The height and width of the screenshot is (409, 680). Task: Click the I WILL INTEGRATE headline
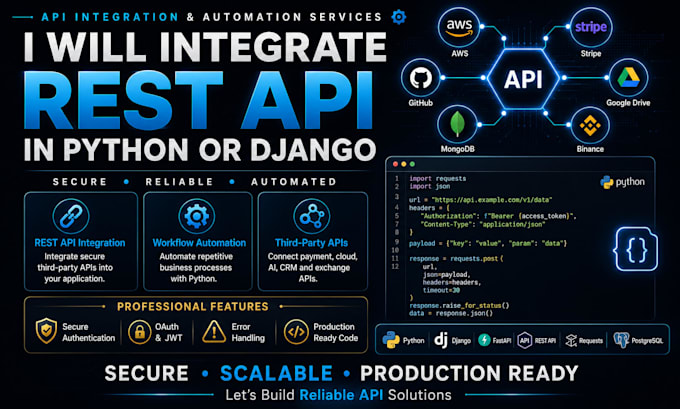(x=205, y=46)
